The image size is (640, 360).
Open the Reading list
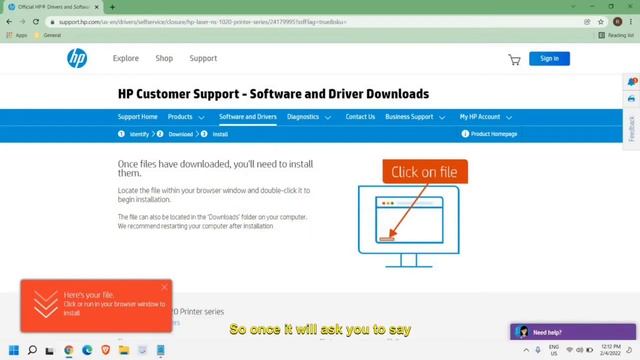(x=616, y=36)
